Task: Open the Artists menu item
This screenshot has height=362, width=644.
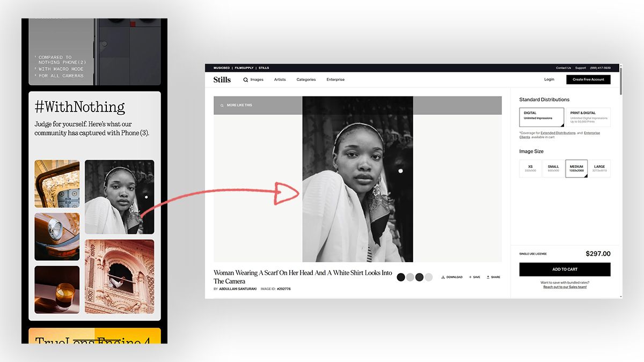Action: coord(280,80)
